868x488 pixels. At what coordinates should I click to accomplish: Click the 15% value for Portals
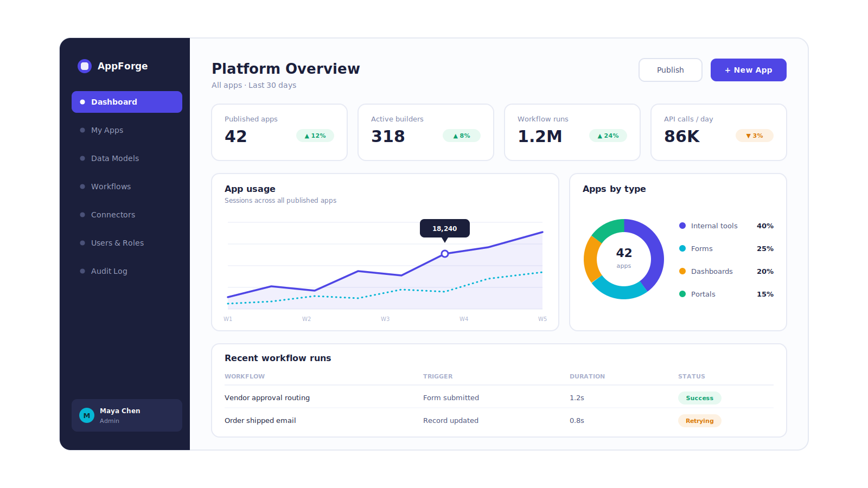pos(765,294)
